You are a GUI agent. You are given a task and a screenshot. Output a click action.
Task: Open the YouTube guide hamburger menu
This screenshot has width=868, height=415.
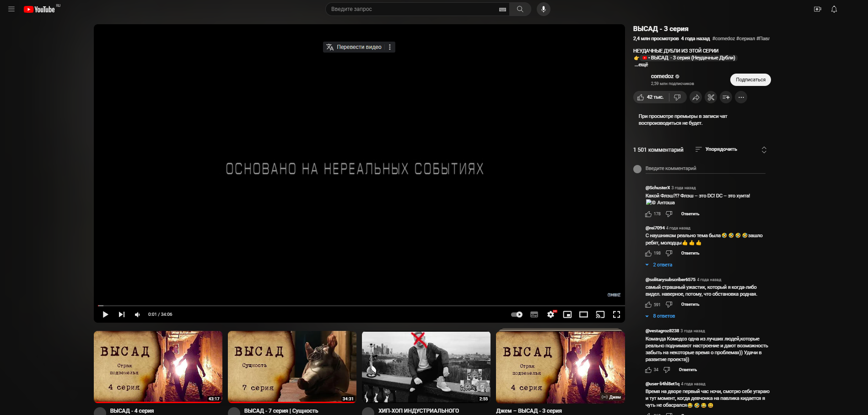(11, 9)
